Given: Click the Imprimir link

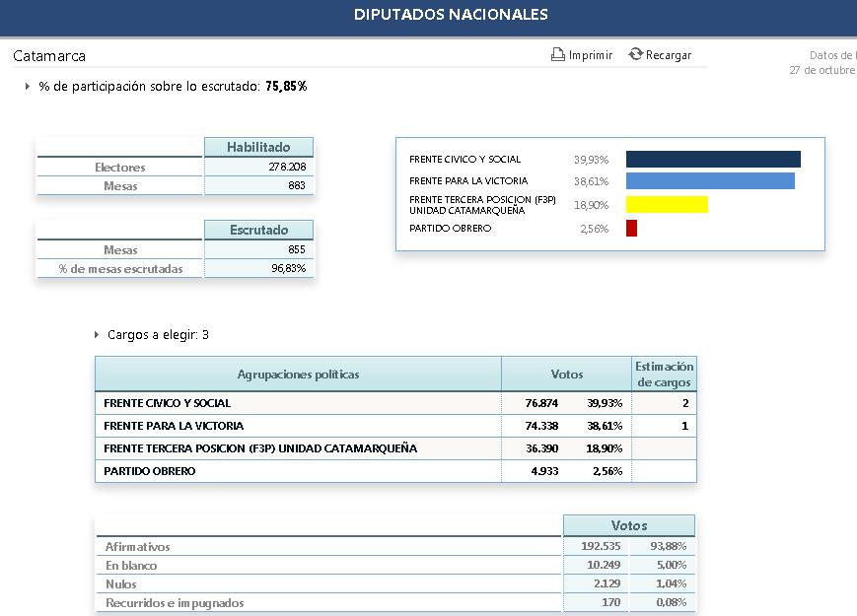Looking at the screenshot, I should click(x=590, y=56).
